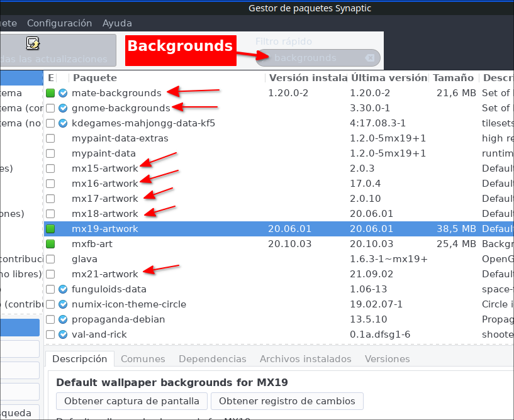The width and height of the screenshot is (514, 420).
Task: Click the Debian supported icon for mate-backgrounds
Action: [x=63, y=93]
